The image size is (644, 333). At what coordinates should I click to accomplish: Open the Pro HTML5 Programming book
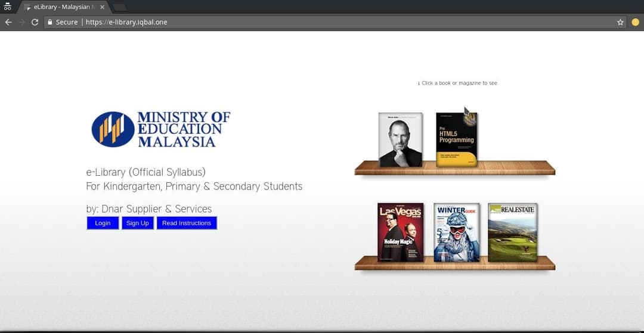click(x=457, y=139)
